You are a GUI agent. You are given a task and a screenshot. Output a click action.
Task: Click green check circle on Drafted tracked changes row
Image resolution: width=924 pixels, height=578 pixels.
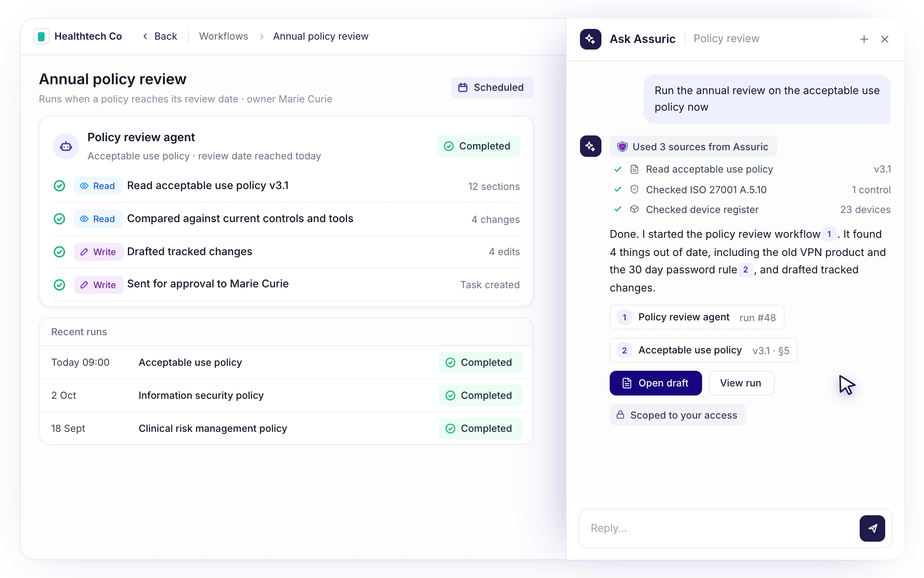click(59, 252)
